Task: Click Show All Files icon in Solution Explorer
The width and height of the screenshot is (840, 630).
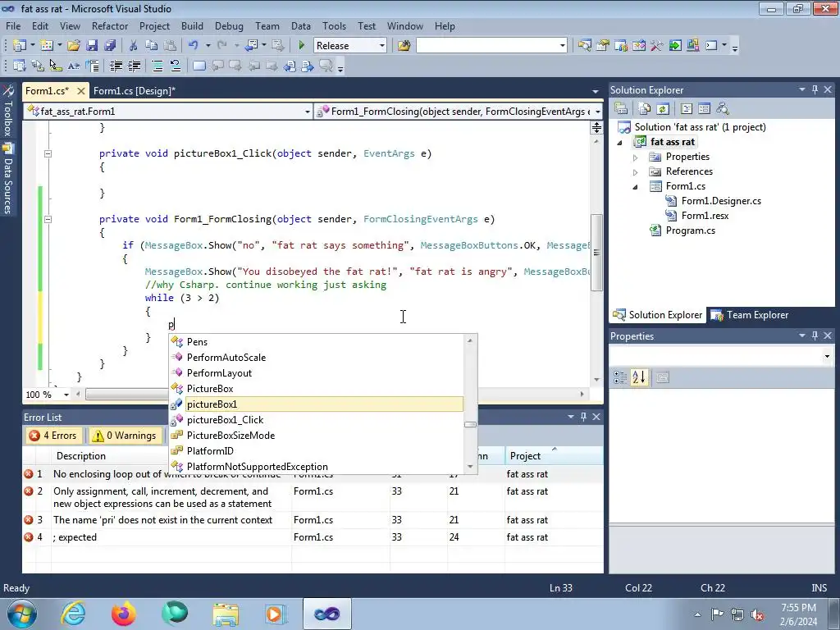Action: click(645, 109)
